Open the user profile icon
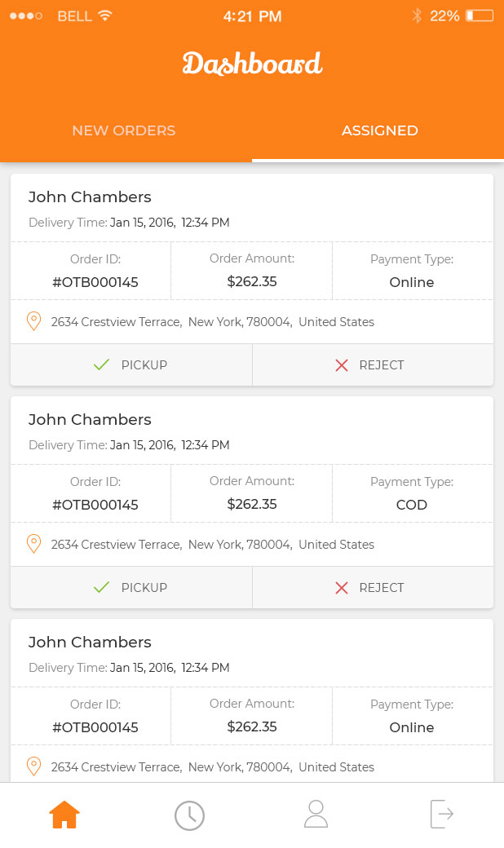504x848 pixels. [x=316, y=814]
